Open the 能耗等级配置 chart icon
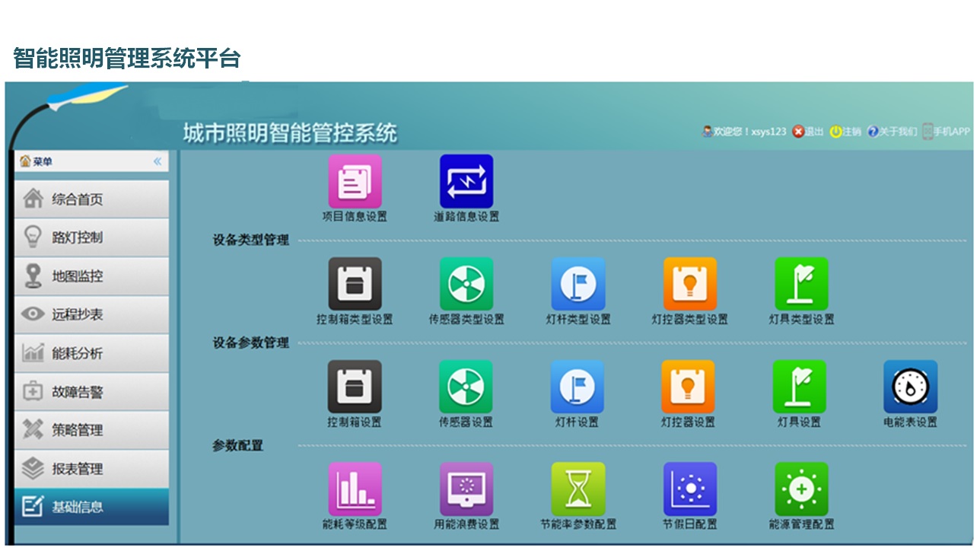This screenshot has height=548, width=980. pos(355,489)
